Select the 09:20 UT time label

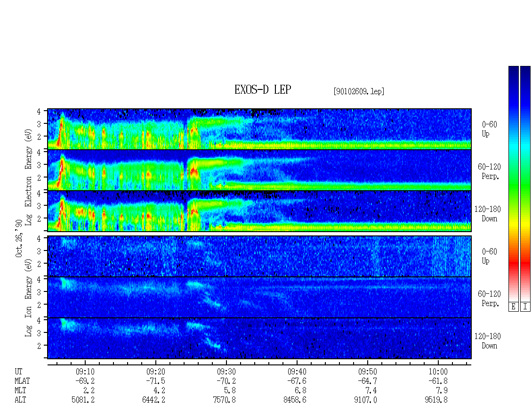(155, 372)
